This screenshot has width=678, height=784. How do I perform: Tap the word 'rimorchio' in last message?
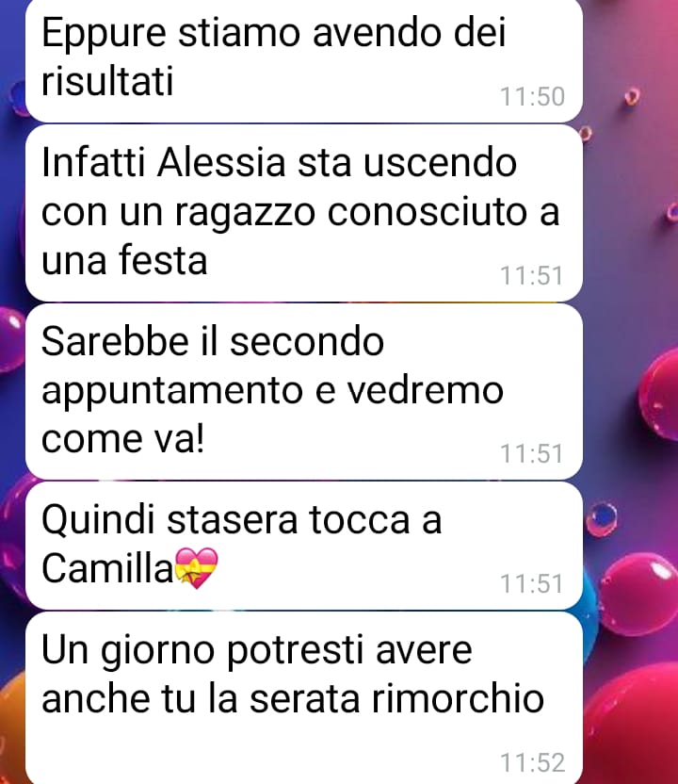(459, 698)
